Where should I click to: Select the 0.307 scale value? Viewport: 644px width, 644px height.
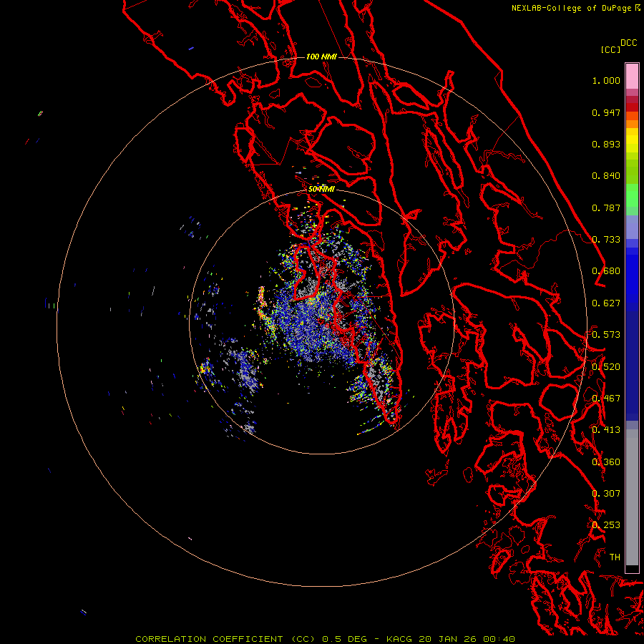coord(606,494)
